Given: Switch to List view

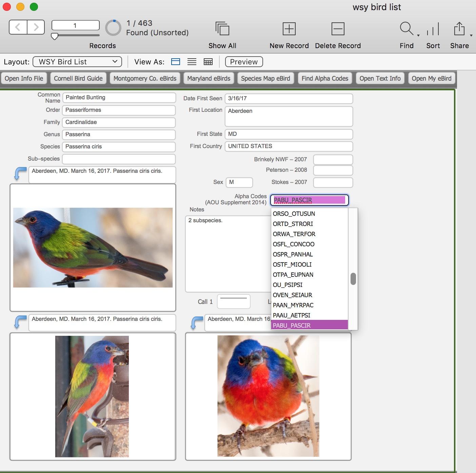Looking at the screenshot, I should coord(192,62).
